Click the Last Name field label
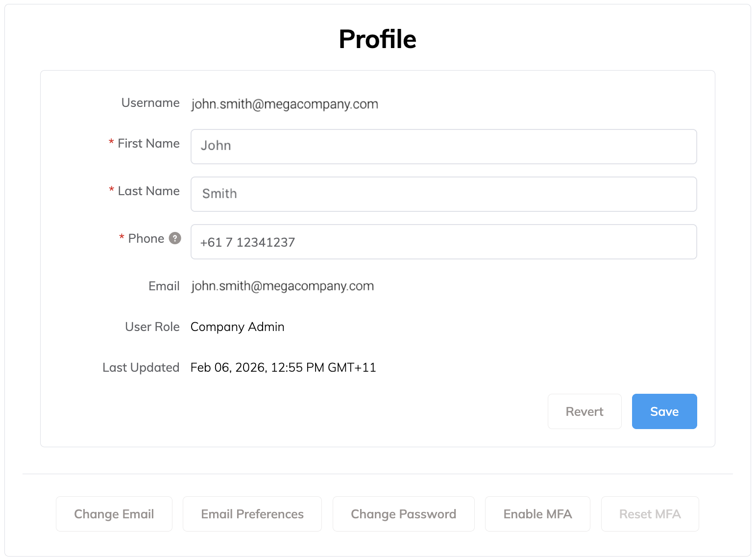756x560 pixels. point(148,191)
